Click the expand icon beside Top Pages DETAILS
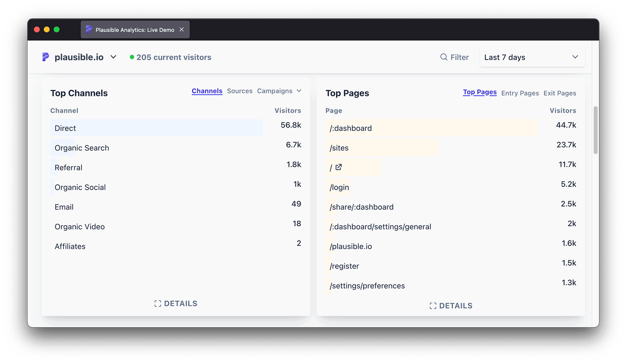 coord(433,306)
